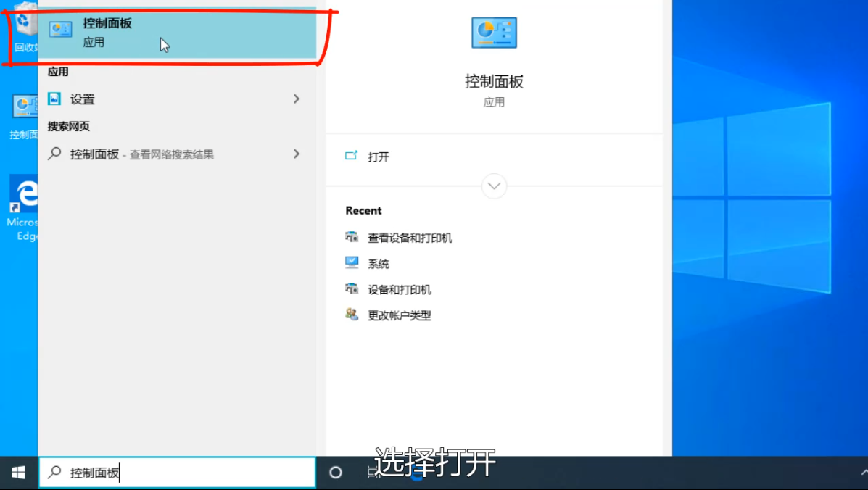Click the large 控制面板 icon in preview pane
This screenshot has height=490, width=868.
click(x=494, y=33)
